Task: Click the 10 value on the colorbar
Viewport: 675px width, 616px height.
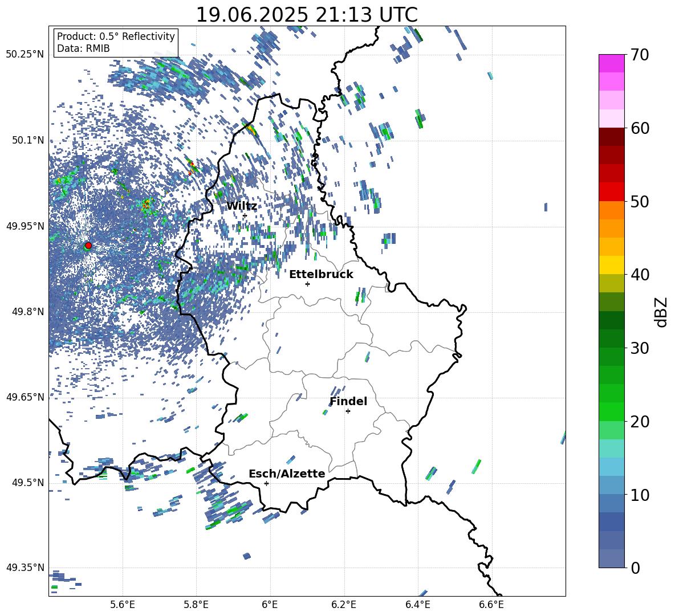Action: (x=640, y=495)
